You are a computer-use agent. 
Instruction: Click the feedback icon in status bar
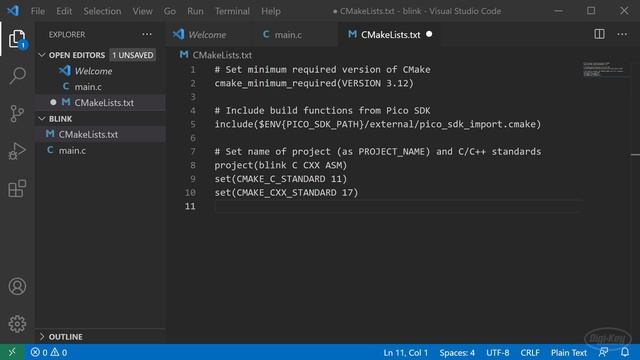603,352
